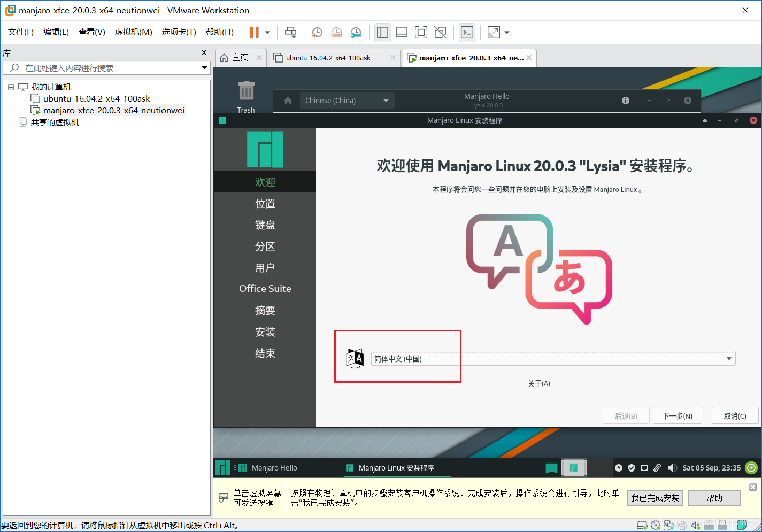
Task: Select 共享的虚拟机 in the library tree
Action: (x=55, y=122)
